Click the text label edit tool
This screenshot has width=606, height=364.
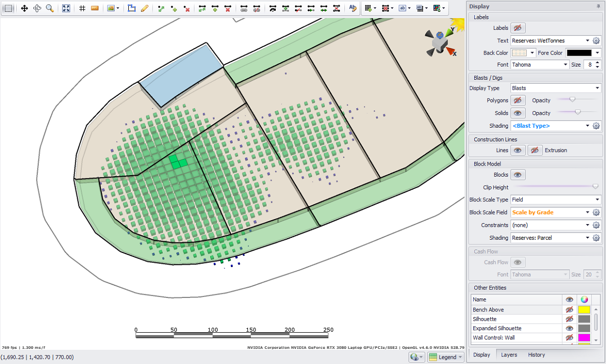point(352,9)
